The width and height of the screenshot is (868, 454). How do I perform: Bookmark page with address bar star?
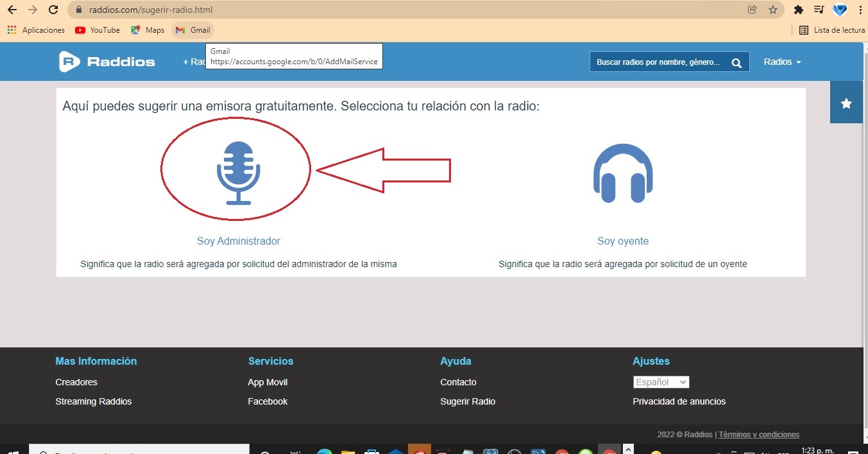773,10
